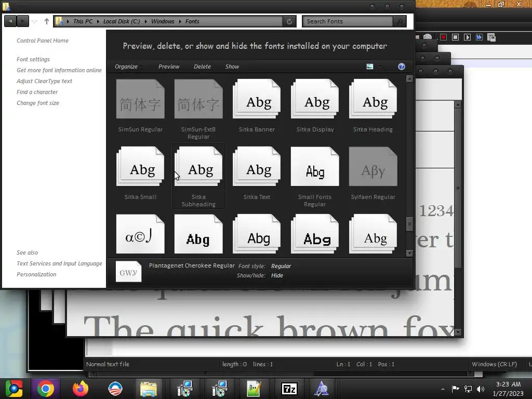Image resolution: width=532 pixels, height=399 pixels.
Task: Change the view with the view icon button
Action: coord(370,66)
